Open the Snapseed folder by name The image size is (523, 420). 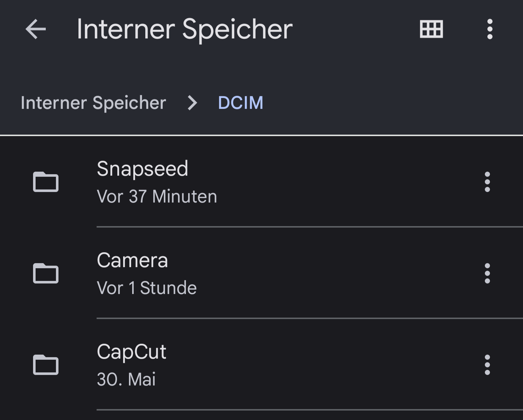coord(142,169)
